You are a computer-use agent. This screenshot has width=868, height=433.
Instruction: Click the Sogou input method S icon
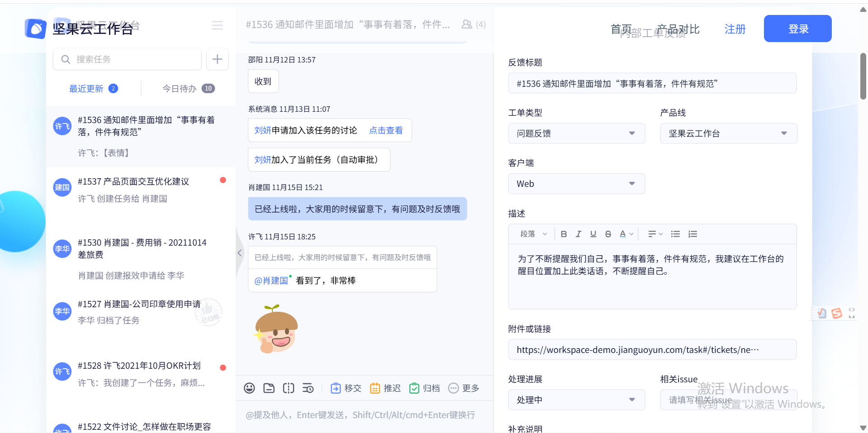(837, 313)
